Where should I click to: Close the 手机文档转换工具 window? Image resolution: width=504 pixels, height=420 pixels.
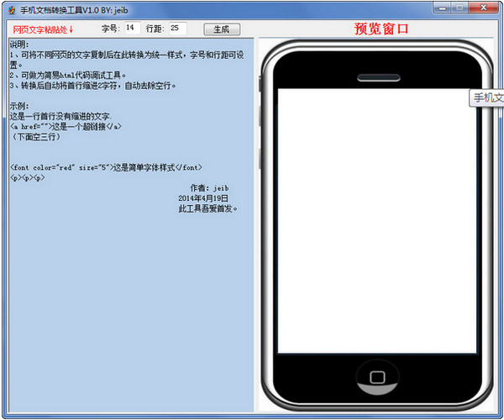486,7
